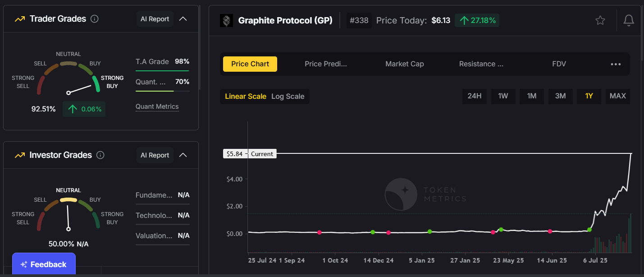This screenshot has width=644, height=277.
Task: Click the Technology grade N/A row
Action: (x=162, y=216)
